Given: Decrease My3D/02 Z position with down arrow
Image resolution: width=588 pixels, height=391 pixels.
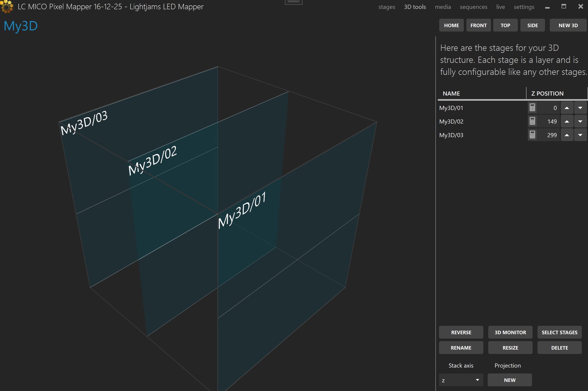Looking at the screenshot, I should point(580,121).
